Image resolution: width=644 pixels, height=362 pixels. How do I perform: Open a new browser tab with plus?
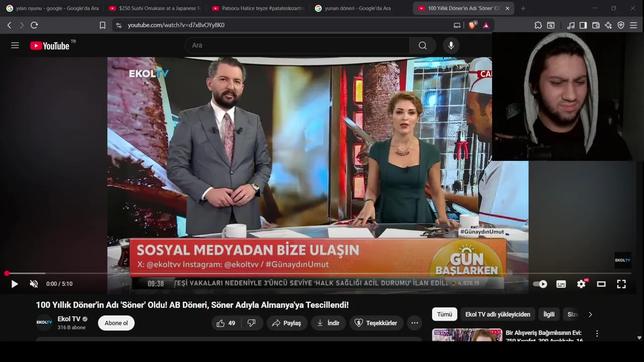523,9
